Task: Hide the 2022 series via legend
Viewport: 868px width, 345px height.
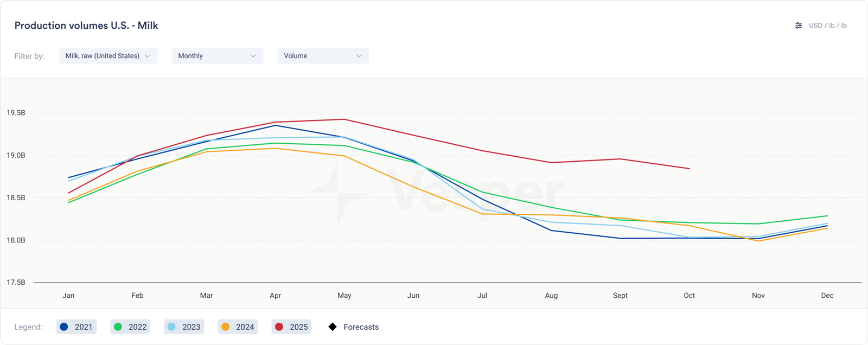Action: tap(131, 327)
